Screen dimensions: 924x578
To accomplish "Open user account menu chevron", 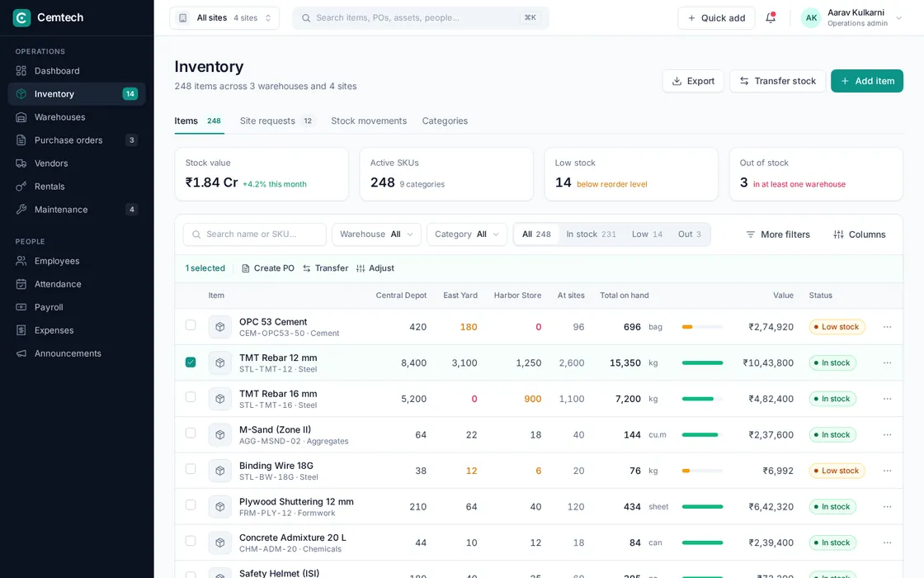I will [898, 17].
